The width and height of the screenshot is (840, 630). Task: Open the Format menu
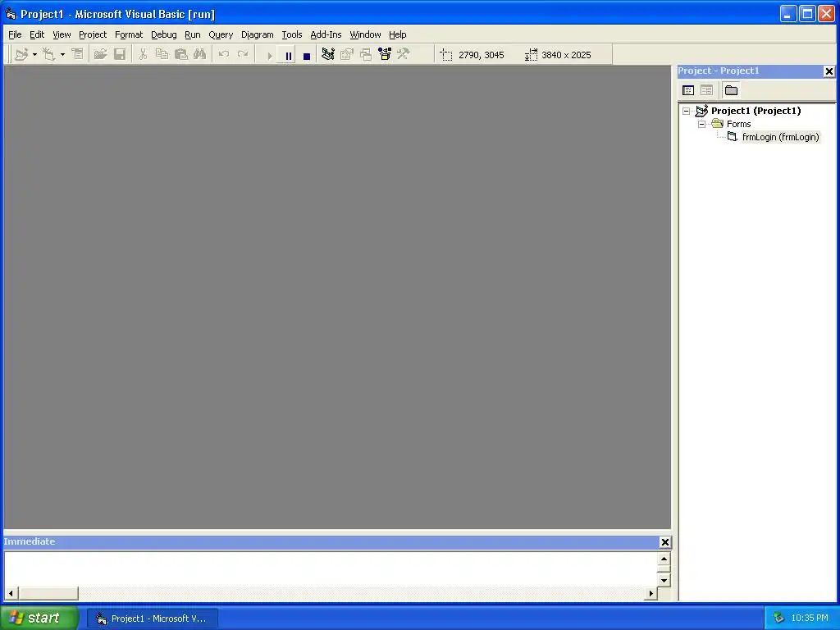pyautogui.click(x=129, y=34)
